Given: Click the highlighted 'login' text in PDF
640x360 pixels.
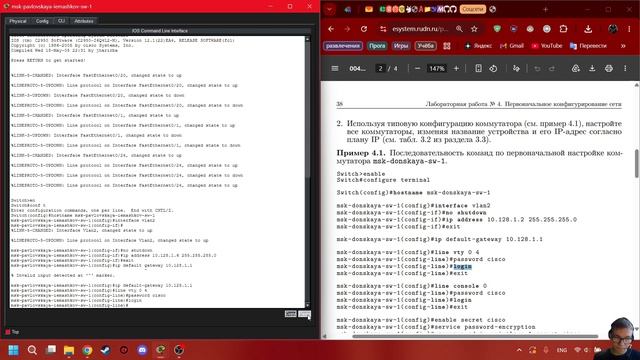Looking at the screenshot, I should tap(462, 266).
